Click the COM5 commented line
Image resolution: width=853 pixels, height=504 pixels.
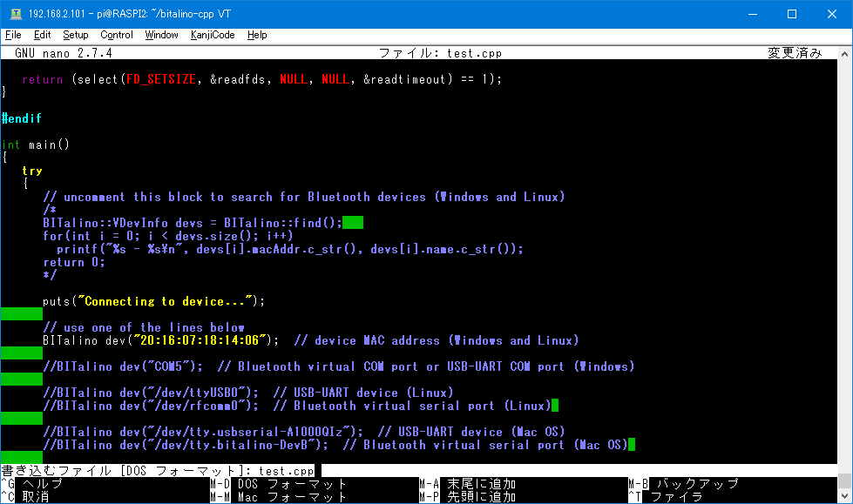click(339, 366)
